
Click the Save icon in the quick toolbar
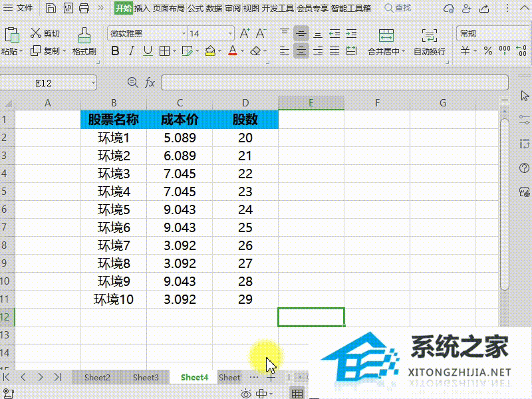51,8
